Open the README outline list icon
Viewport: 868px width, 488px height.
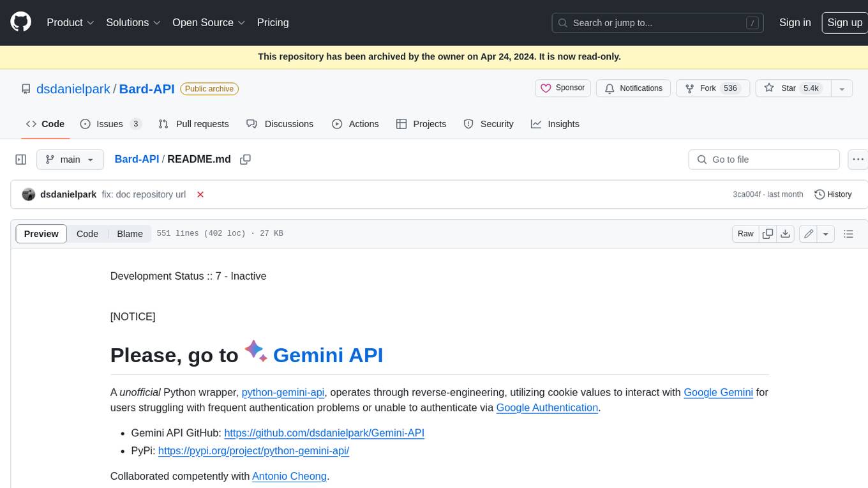tap(848, 234)
